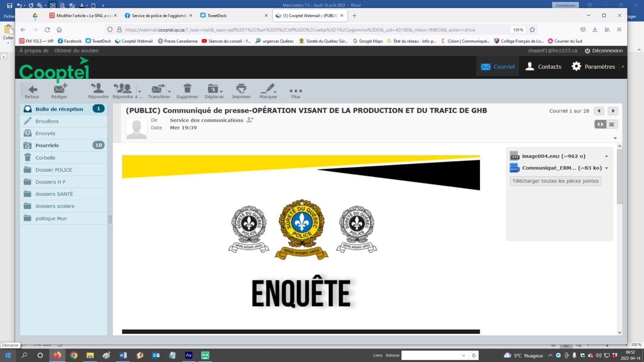Switch to plain text view toggle
644x362 pixels.
click(612, 124)
